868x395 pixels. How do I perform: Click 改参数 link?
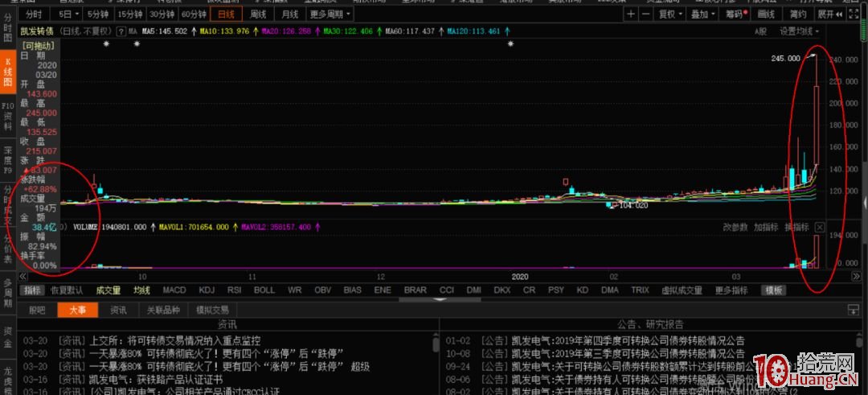tap(735, 227)
